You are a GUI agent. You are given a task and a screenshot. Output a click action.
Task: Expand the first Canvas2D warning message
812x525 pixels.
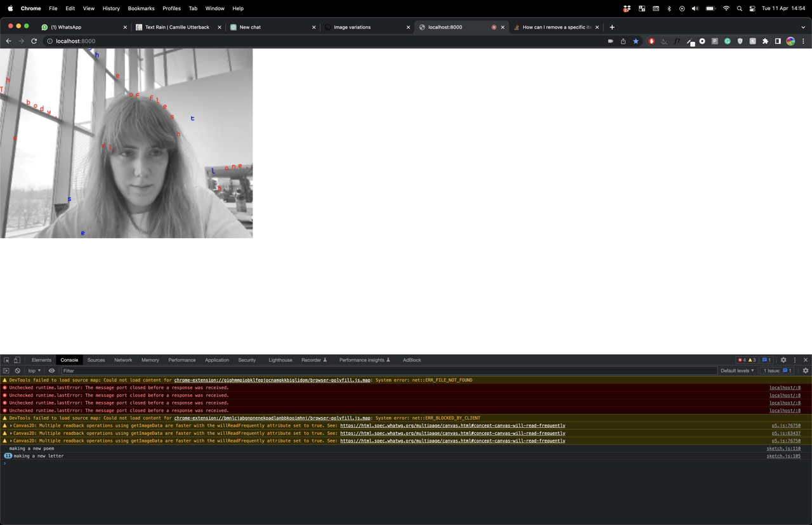coord(11,426)
